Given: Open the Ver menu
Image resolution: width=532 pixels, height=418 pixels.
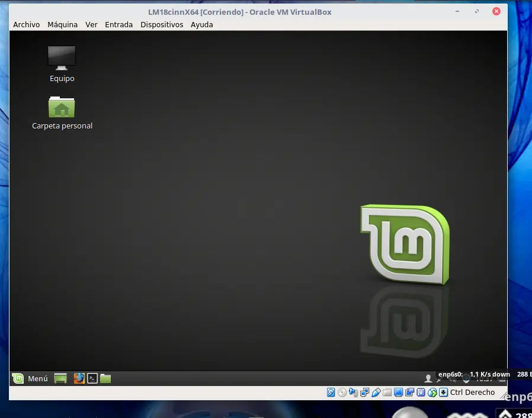Looking at the screenshot, I should click(91, 25).
